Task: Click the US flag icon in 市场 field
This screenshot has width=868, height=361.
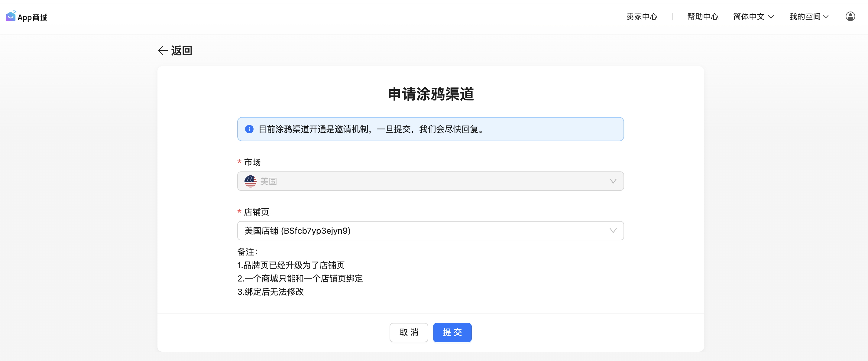Action: (250, 181)
